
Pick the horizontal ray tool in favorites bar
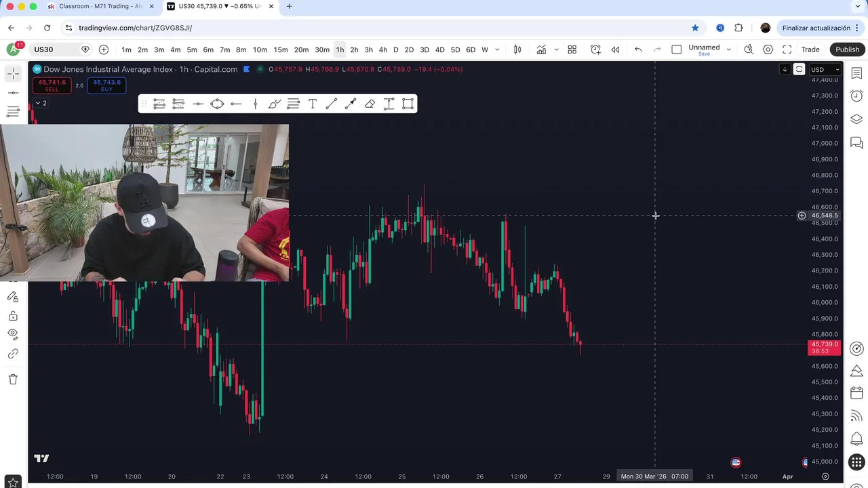(236, 104)
